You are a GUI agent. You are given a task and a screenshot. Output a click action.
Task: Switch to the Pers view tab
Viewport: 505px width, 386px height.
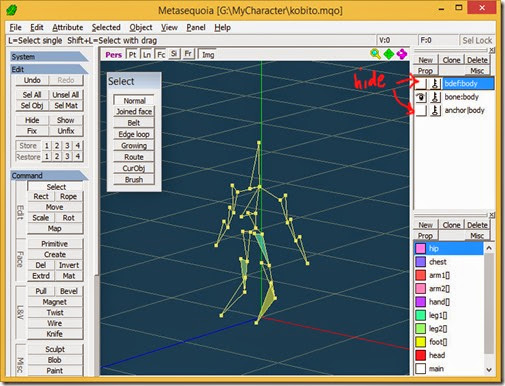coord(113,55)
